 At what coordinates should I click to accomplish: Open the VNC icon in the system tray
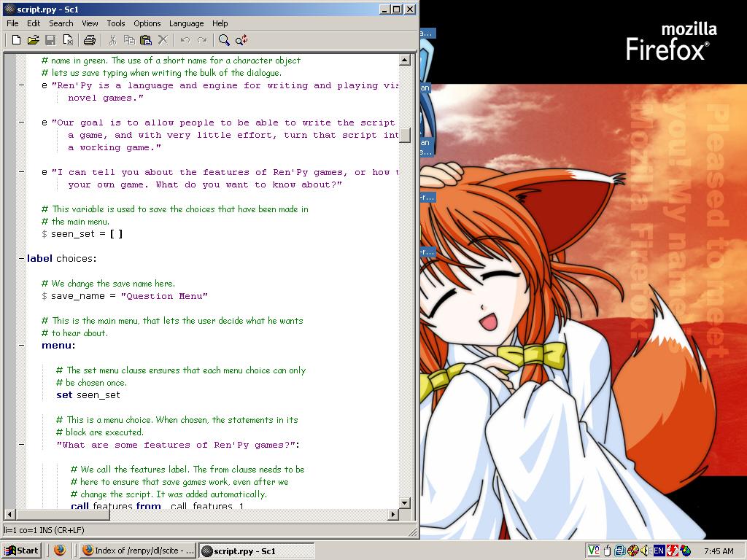(x=593, y=551)
